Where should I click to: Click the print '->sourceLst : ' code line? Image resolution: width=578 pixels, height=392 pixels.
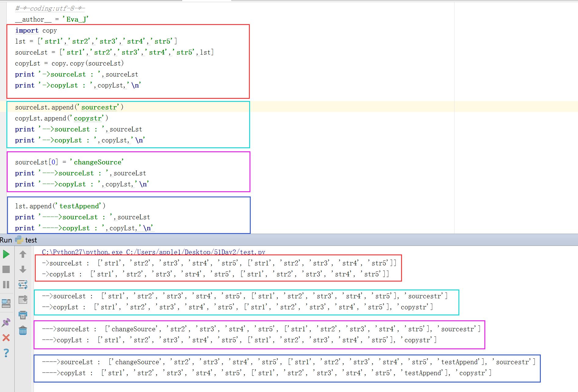coord(77,74)
